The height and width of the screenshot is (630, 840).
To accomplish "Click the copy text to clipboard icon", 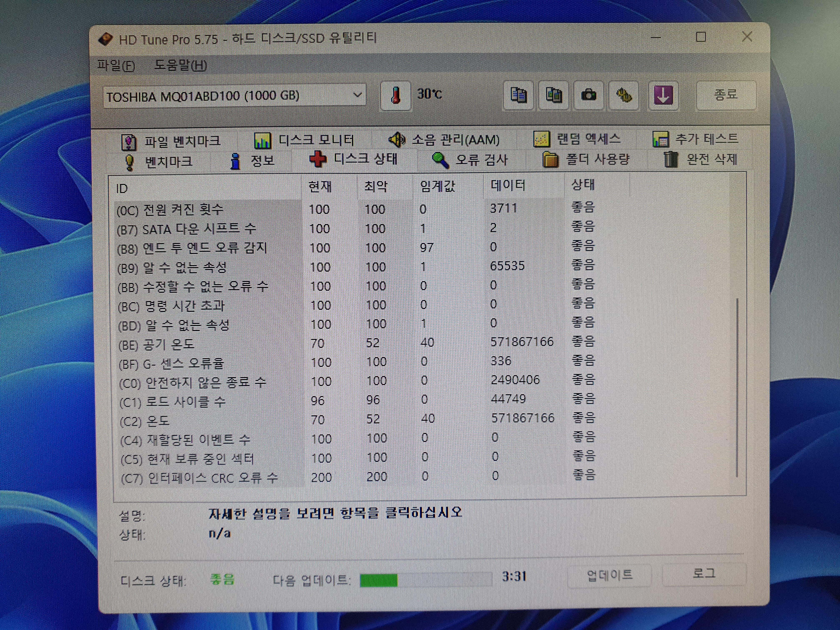I will click(x=518, y=95).
